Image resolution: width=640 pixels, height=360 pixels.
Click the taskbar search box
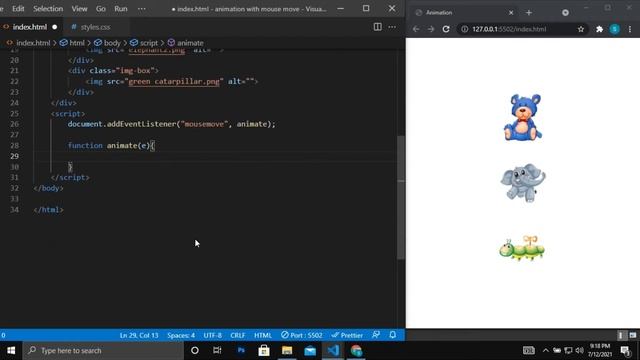103,351
